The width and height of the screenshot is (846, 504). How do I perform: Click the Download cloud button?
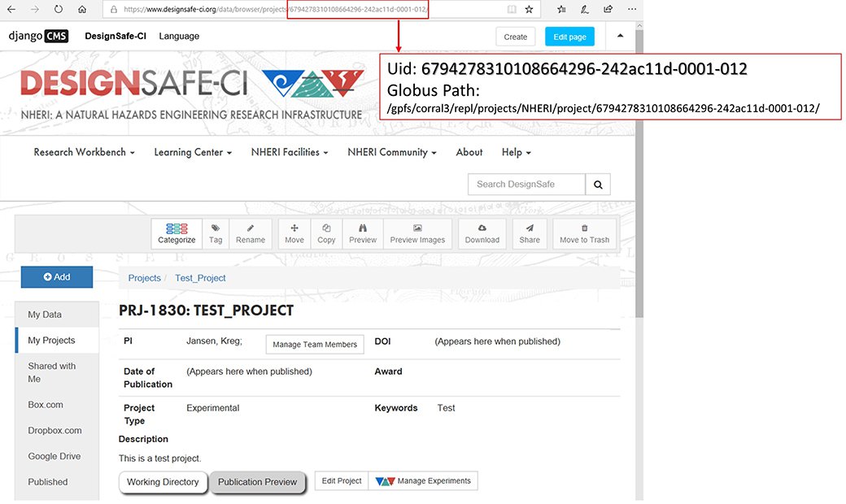[482, 234]
